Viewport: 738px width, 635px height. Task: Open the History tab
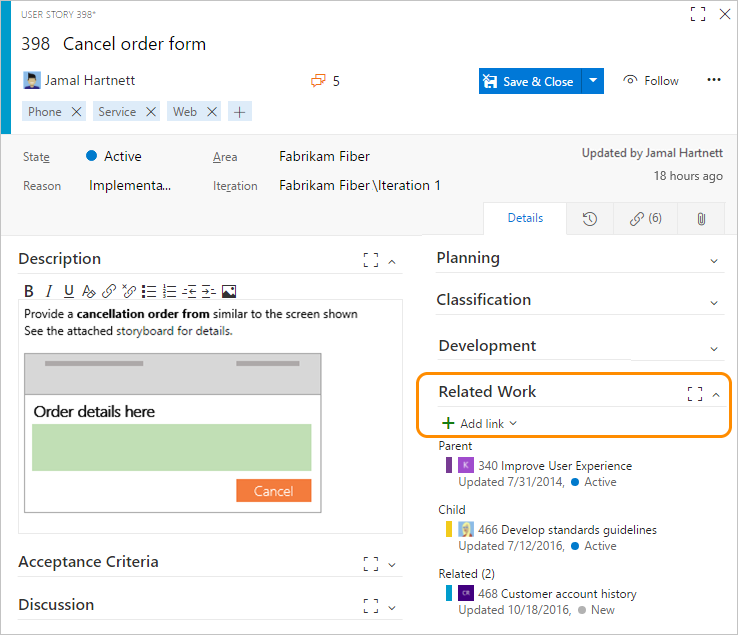click(590, 218)
